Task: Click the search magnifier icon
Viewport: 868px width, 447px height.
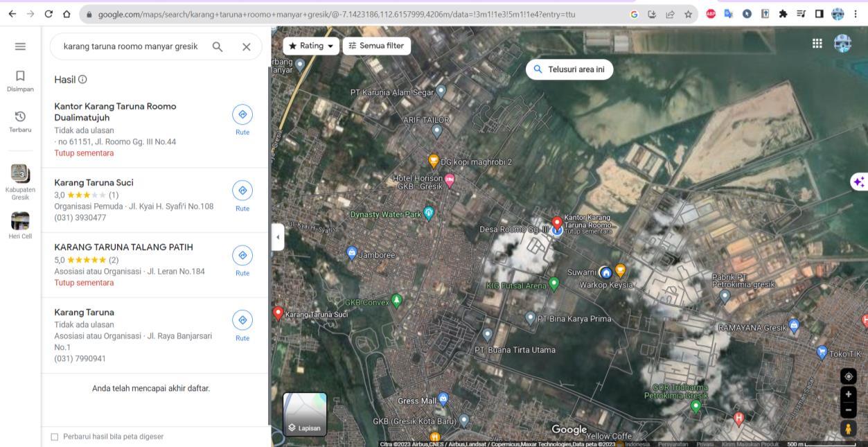Action: [x=218, y=46]
